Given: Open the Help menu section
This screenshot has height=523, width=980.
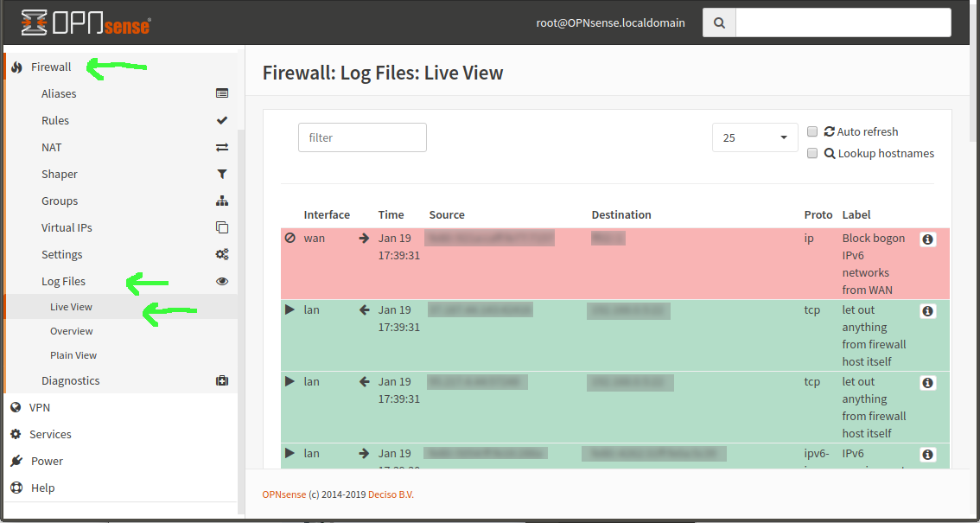Looking at the screenshot, I should [x=42, y=488].
